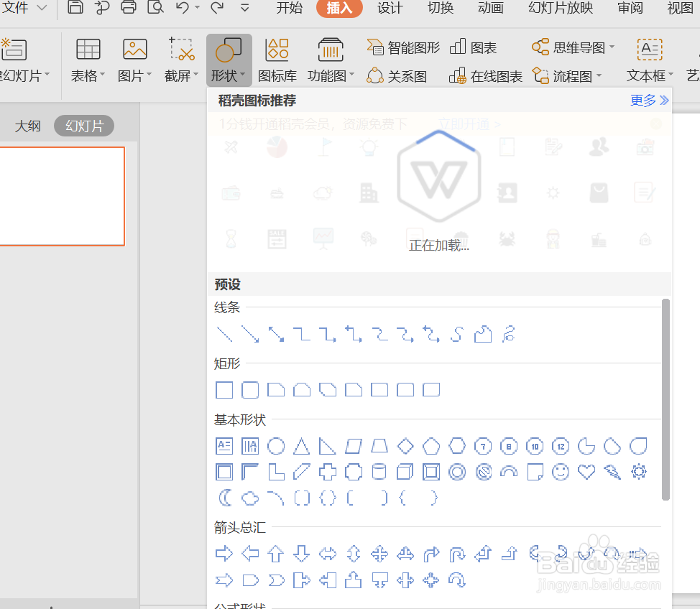
Task: Select the sun shape in 基本形状
Action: tap(638, 472)
